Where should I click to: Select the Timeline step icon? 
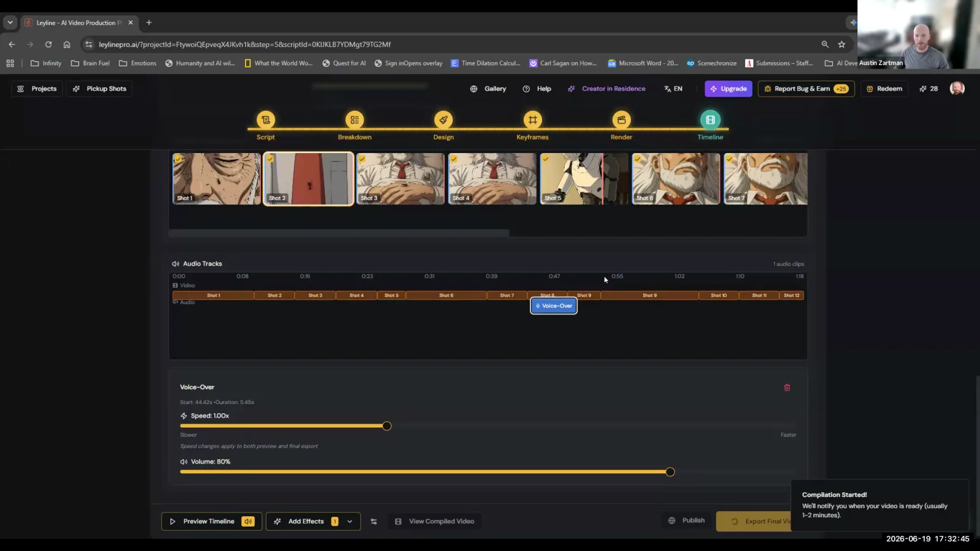[710, 120]
